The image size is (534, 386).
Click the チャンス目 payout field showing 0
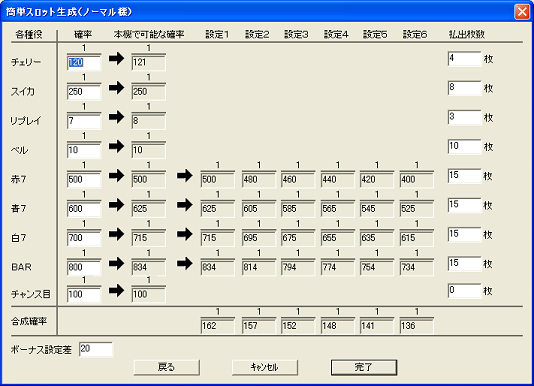point(465,291)
